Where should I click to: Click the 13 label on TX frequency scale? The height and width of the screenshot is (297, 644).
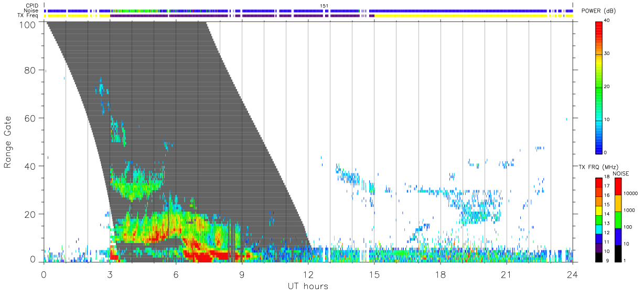[x=607, y=224]
